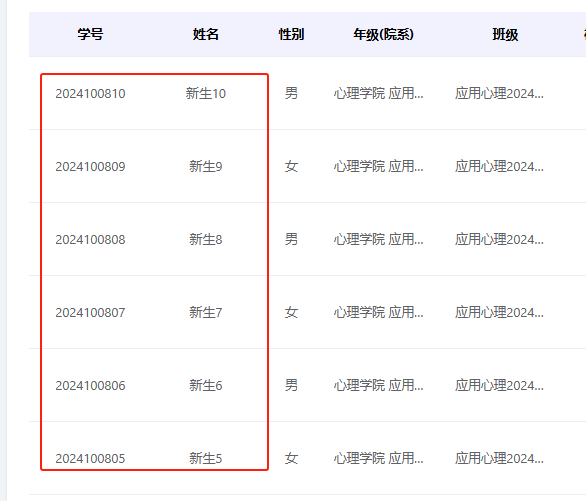Screen dimensions: 586x501
Task: Click the 年级(院系) column header
Action: pos(383,34)
